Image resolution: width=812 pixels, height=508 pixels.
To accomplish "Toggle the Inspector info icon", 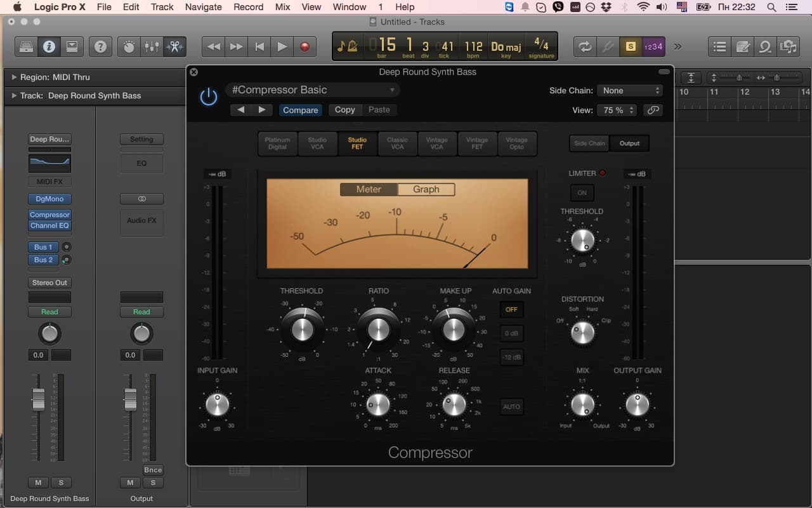I will coord(49,46).
